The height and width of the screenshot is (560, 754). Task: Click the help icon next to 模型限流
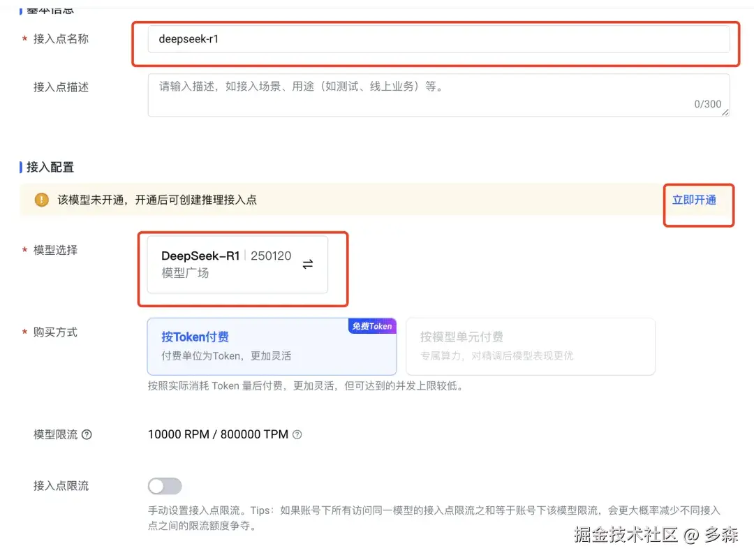point(87,434)
